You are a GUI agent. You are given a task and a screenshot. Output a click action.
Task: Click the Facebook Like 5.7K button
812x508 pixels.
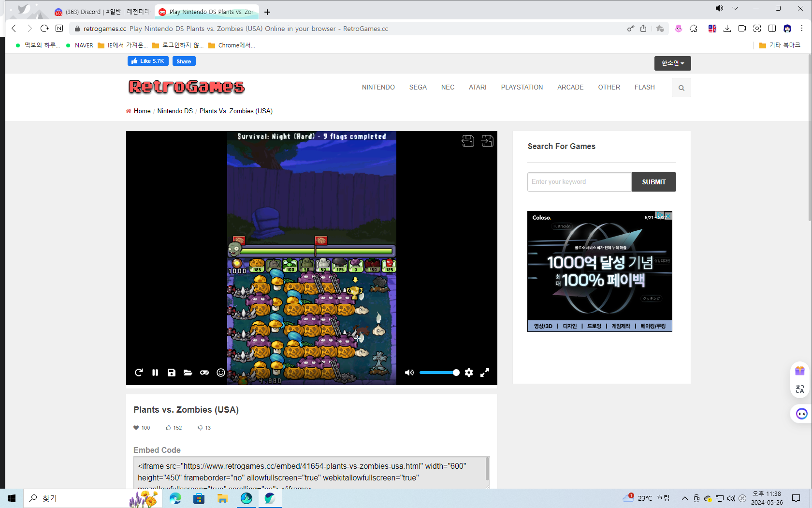(148, 61)
